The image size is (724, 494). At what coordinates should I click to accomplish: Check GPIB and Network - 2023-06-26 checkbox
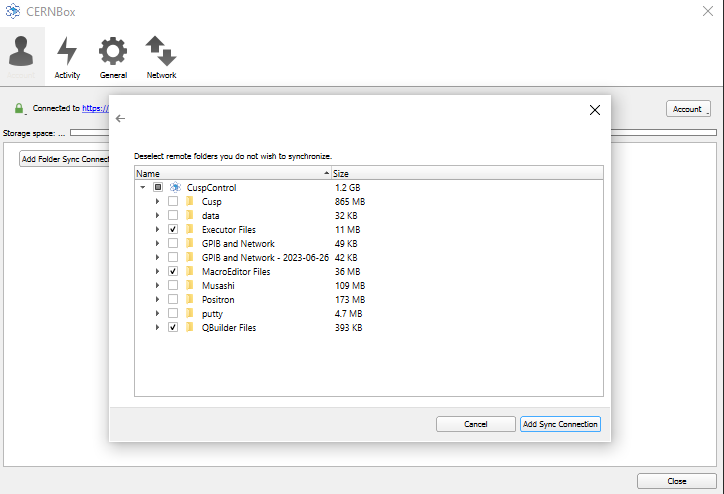(x=173, y=257)
